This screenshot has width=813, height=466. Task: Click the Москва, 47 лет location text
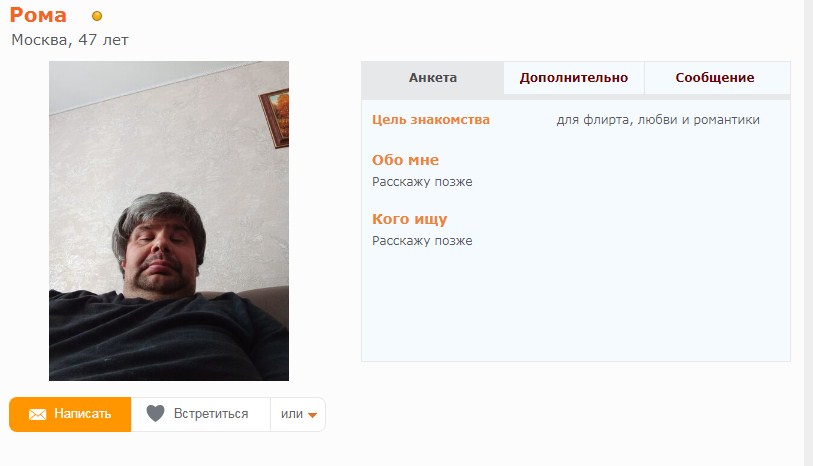click(x=70, y=40)
